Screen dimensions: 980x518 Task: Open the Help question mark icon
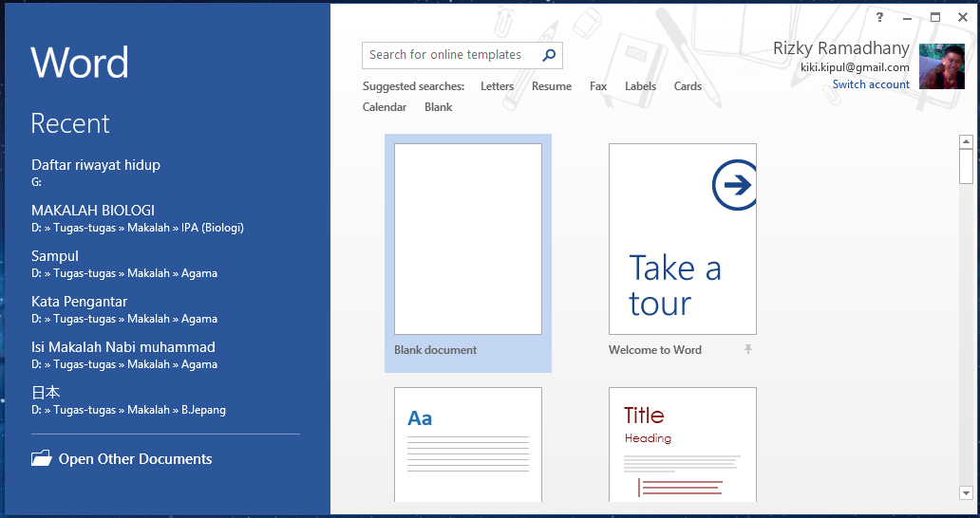pyautogui.click(x=880, y=17)
